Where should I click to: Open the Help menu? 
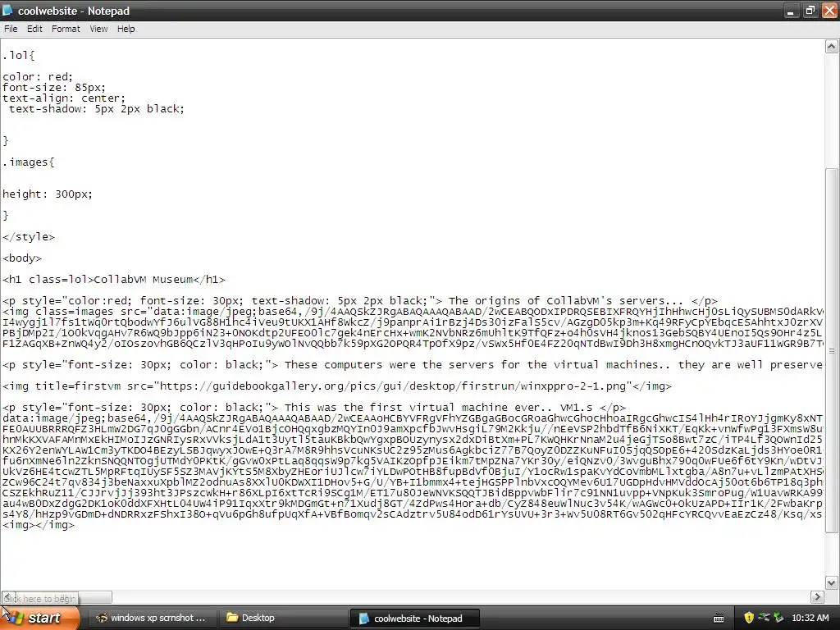126,29
